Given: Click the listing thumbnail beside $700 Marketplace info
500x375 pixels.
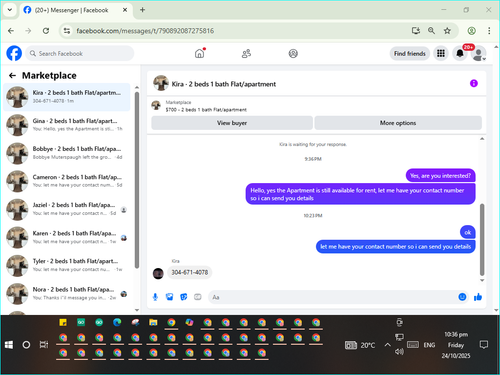Looking at the screenshot, I should pyautogui.click(x=156, y=105).
